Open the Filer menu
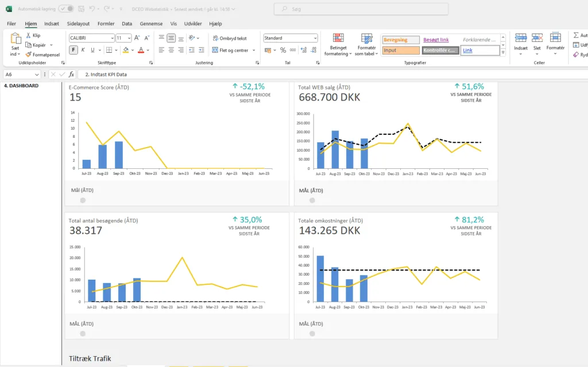This screenshot has height=367, width=588. click(x=11, y=24)
